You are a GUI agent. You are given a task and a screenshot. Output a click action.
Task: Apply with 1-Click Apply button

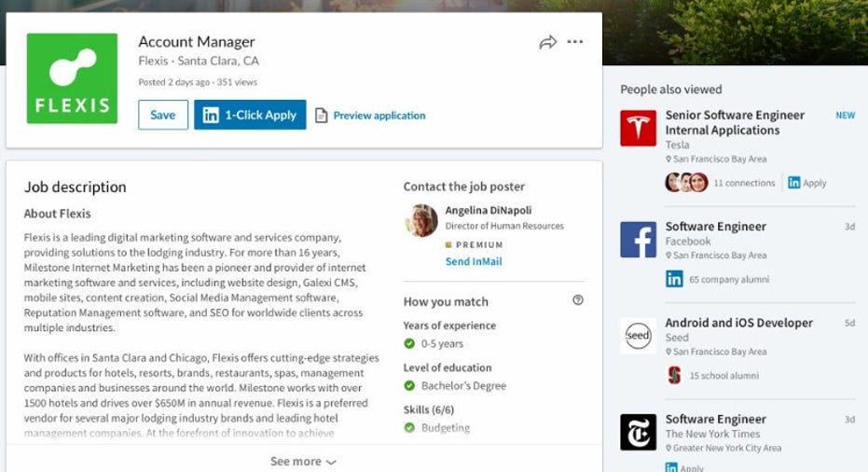click(x=250, y=115)
